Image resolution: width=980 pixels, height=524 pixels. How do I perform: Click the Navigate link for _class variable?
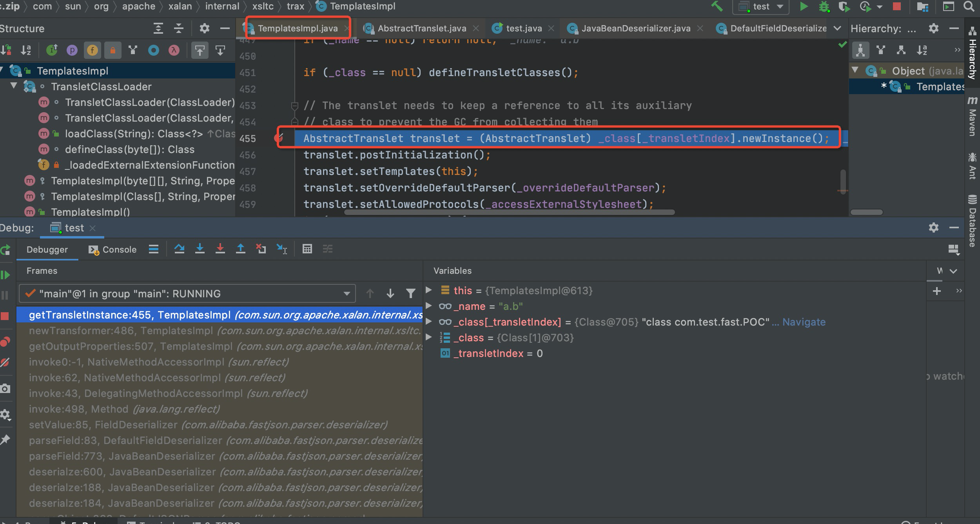click(x=804, y=322)
